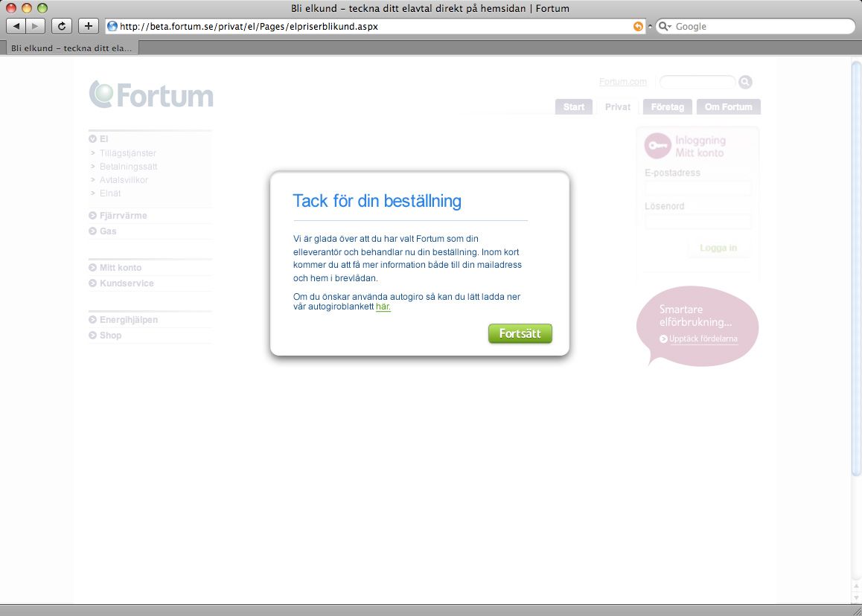The height and width of the screenshot is (616, 862).
Task: Click the site search magnifier icon
Action: point(745,82)
